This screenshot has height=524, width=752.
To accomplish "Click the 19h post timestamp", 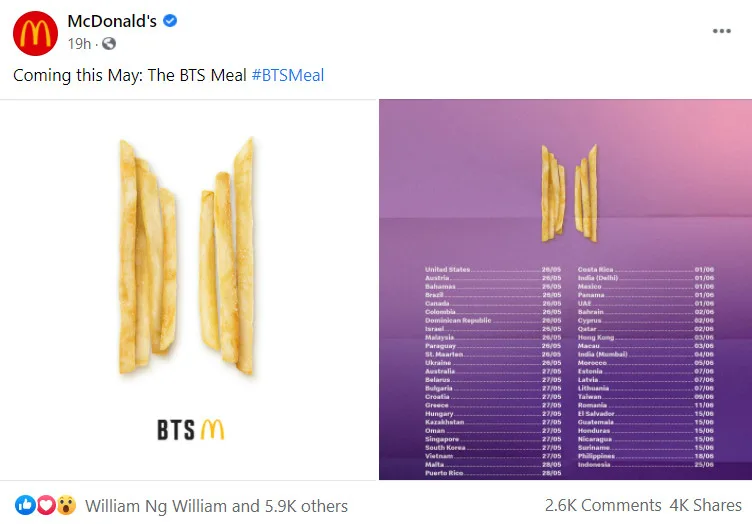I will click(79, 44).
